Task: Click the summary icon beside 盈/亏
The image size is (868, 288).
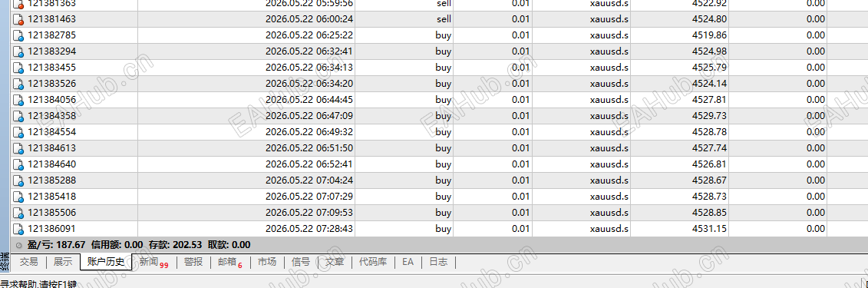Action: pyautogui.click(x=19, y=245)
